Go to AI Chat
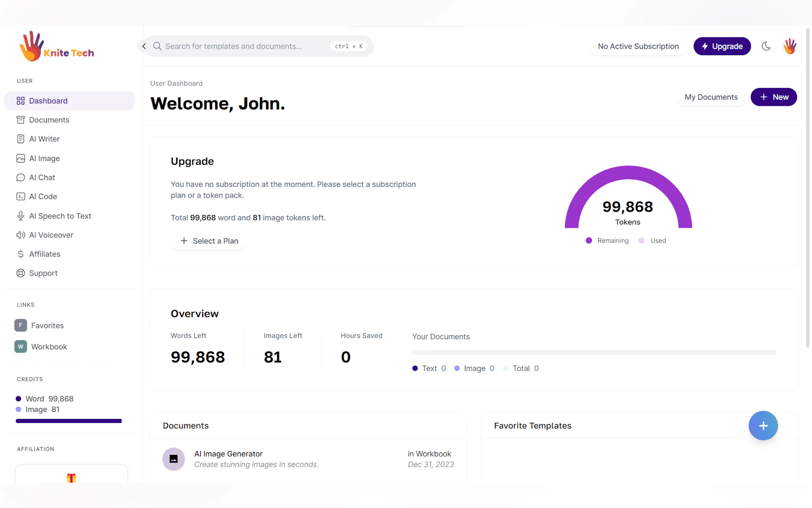The image size is (812, 508). pyautogui.click(x=42, y=178)
